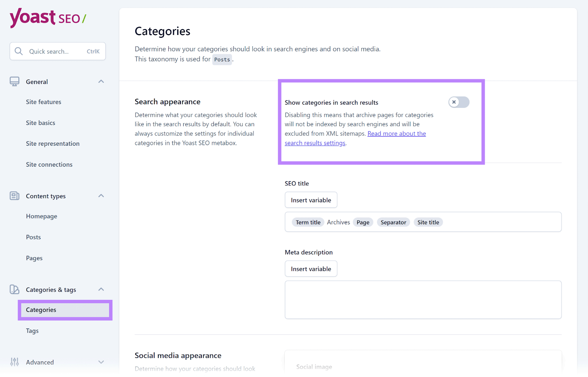Click the magnifying glass icon in Quick search
This screenshot has height=377, width=588.
pyautogui.click(x=19, y=51)
